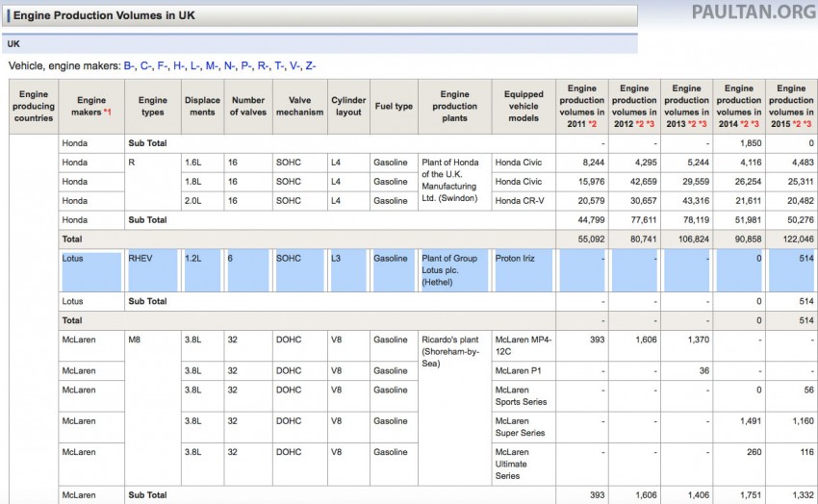This screenshot has height=504, width=818.
Task: Click the 'Displacements' column header
Action: pyautogui.click(x=202, y=107)
